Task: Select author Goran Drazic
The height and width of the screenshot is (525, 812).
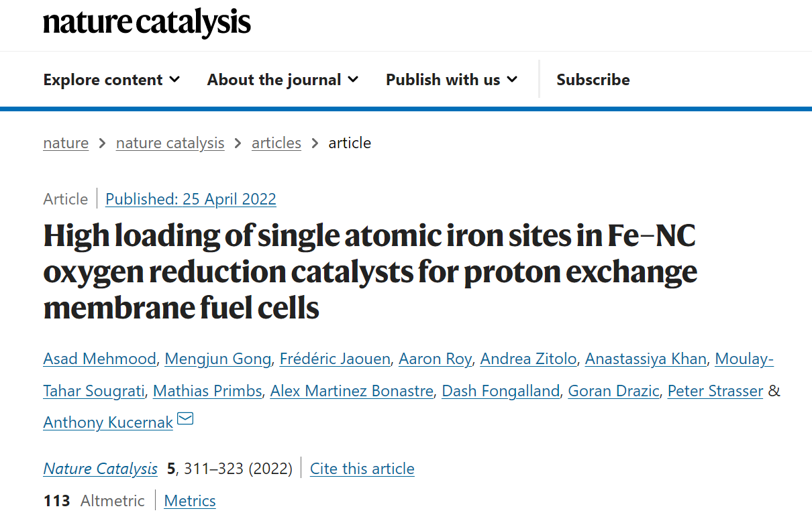Action: click(x=613, y=391)
